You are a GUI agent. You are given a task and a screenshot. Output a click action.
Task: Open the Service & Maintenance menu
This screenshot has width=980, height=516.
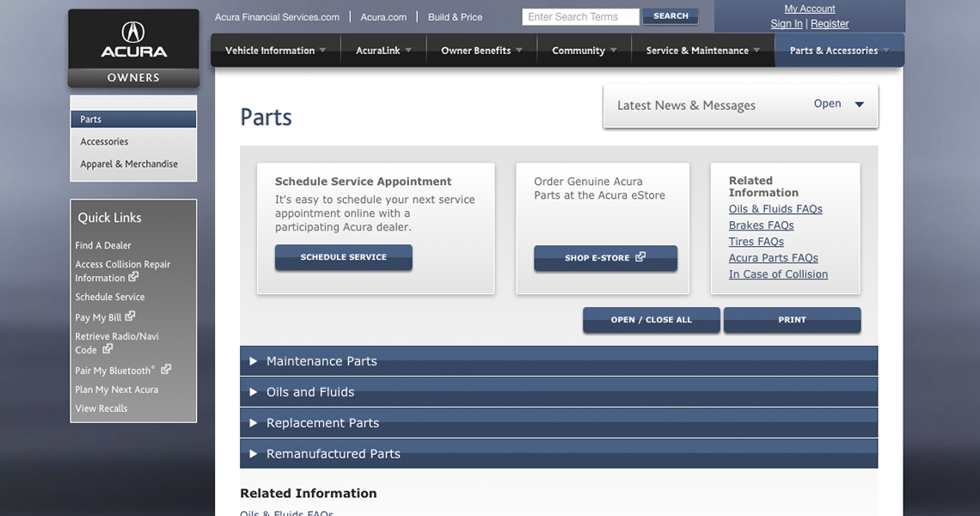(702, 51)
